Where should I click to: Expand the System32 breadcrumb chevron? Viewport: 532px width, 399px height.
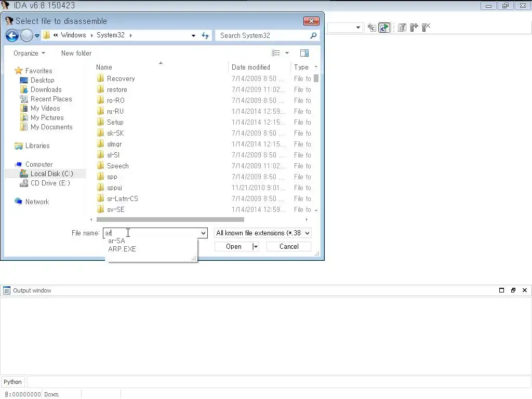click(x=130, y=36)
